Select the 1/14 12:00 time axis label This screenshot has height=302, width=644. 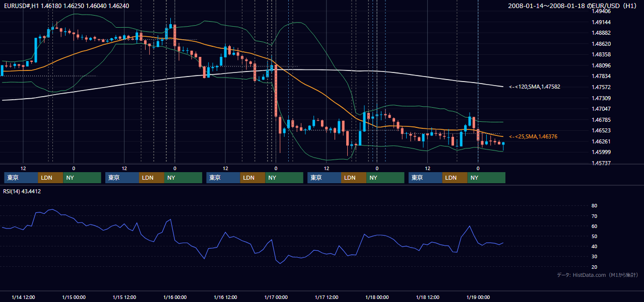click(x=23, y=297)
